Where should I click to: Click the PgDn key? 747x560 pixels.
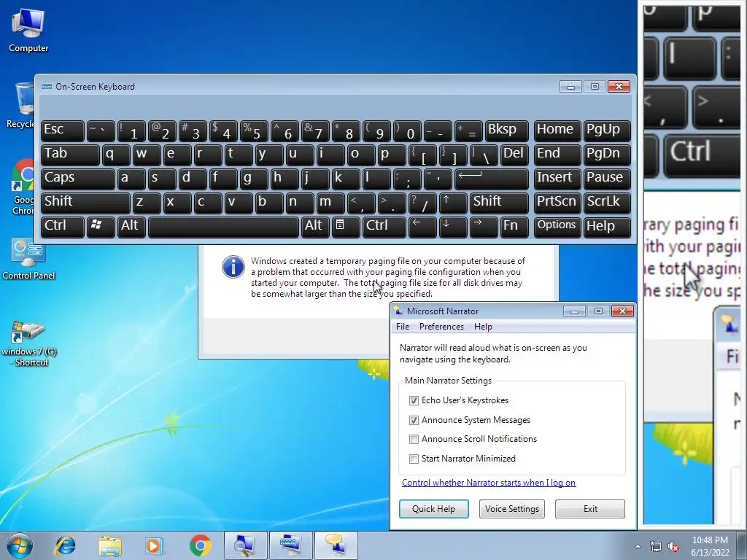tap(607, 155)
